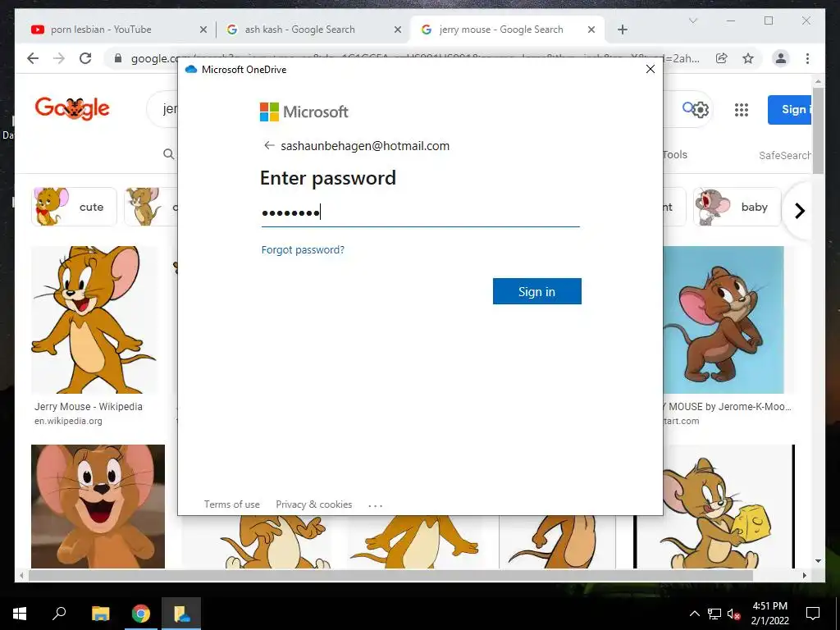The height and width of the screenshot is (630, 840).
Task: Select the cute filter chip
Action: pyautogui.click(x=74, y=207)
